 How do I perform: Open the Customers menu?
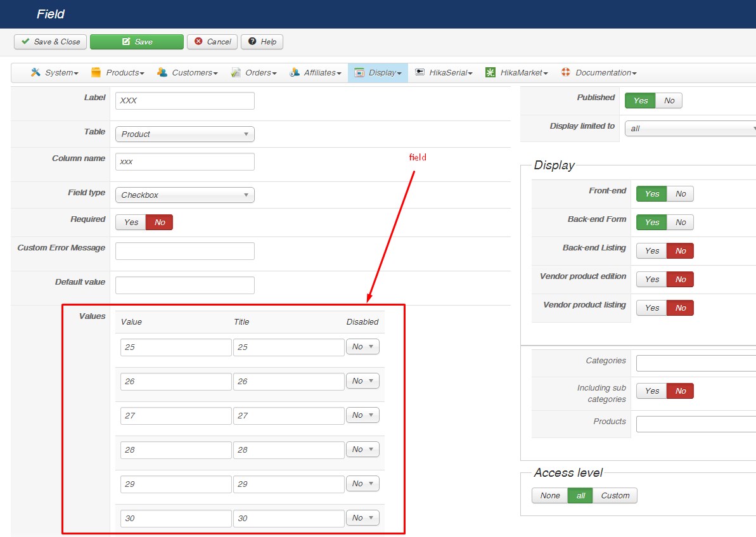tap(187, 72)
